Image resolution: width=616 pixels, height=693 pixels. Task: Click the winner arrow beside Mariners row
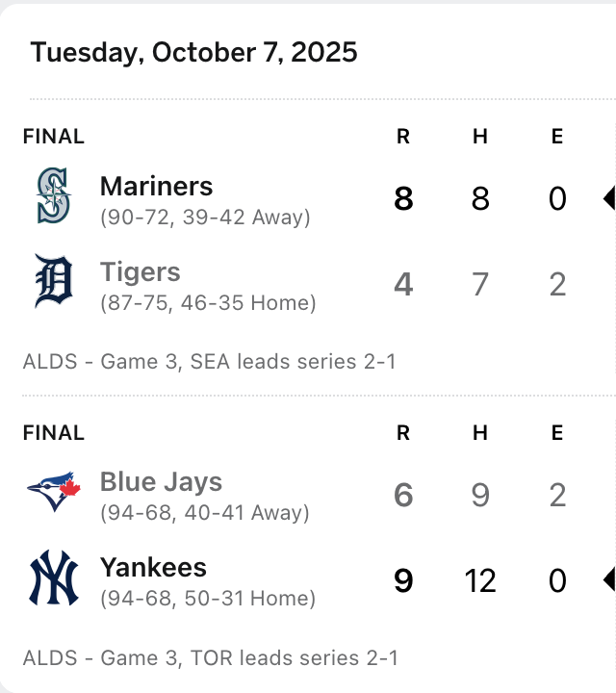[x=608, y=199]
